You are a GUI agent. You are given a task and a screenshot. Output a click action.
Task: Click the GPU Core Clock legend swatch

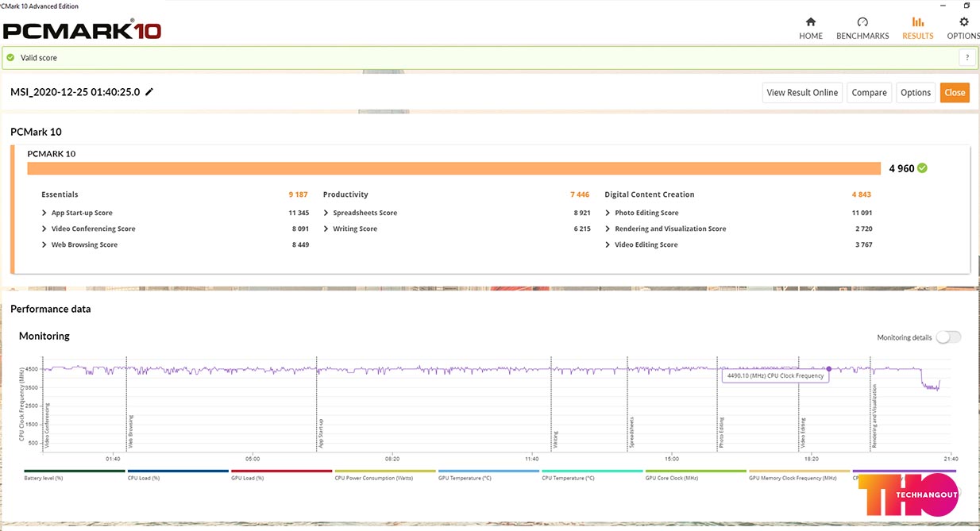pyautogui.click(x=696, y=471)
